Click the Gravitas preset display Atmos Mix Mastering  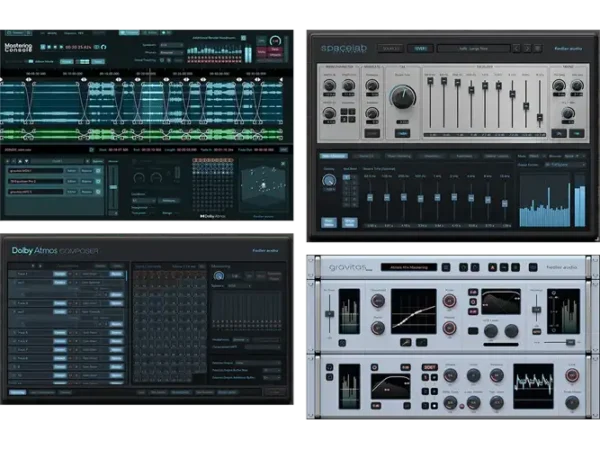(409, 267)
